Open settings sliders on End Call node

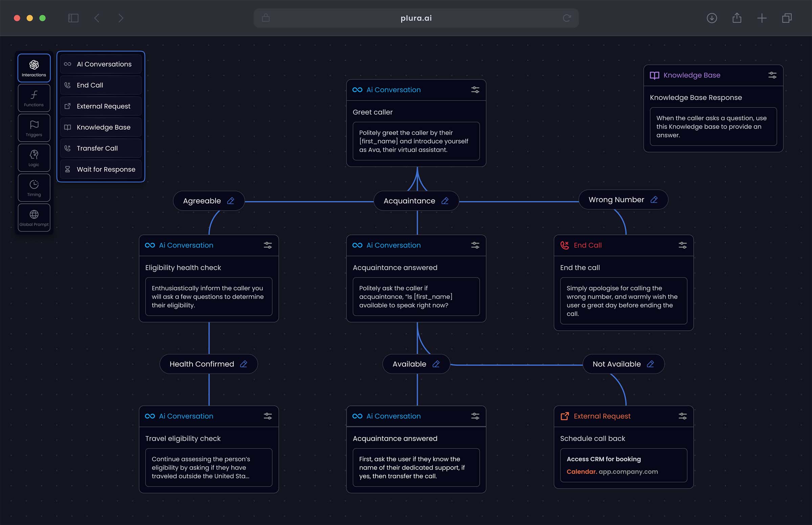point(682,246)
